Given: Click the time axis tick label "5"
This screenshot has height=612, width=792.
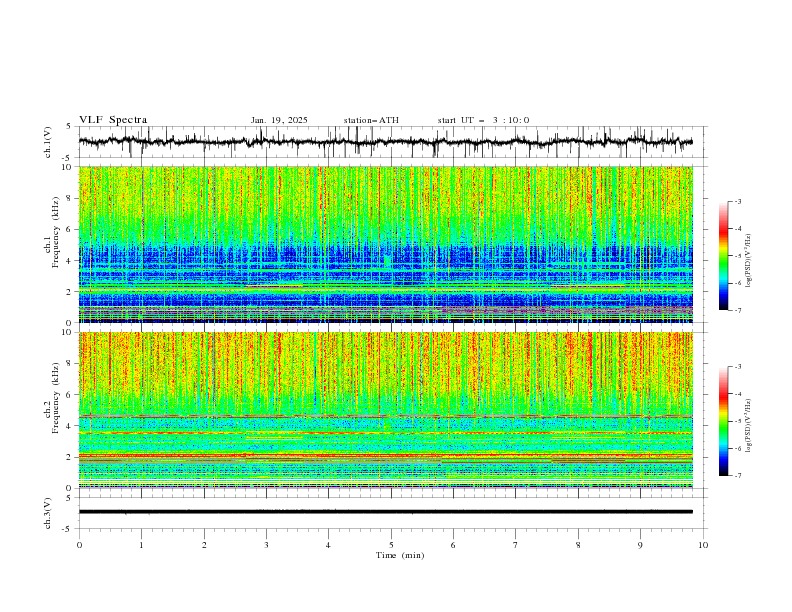Looking at the screenshot, I should click(x=391, y=545).
